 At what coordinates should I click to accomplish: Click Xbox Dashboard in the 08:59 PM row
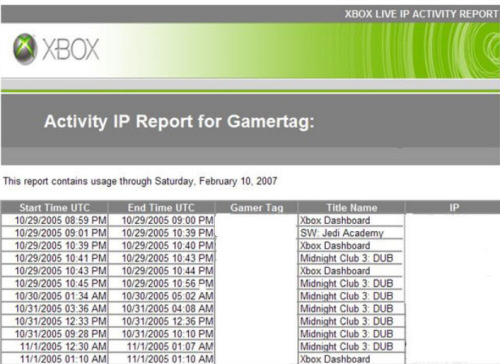351,220
